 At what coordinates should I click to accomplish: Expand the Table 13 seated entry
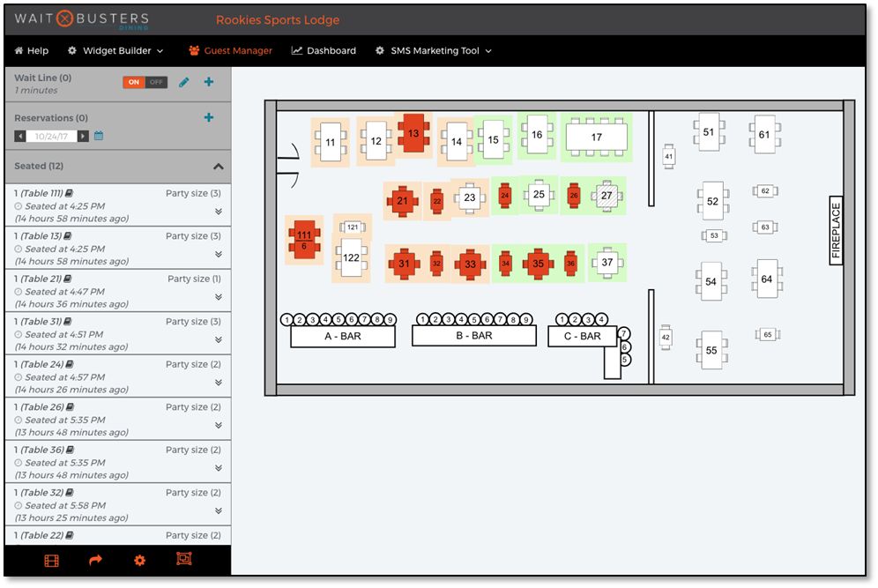coord(219,254)
